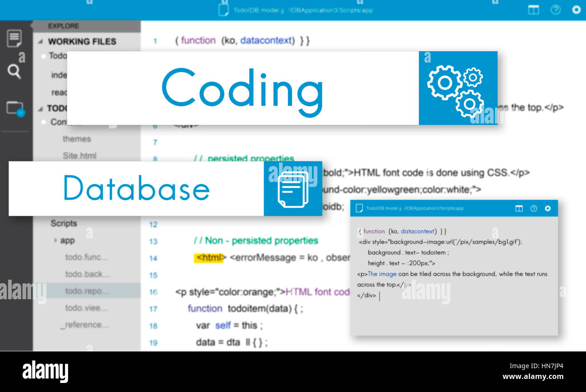Toggle layout icon in small code window

coord(519,208)
